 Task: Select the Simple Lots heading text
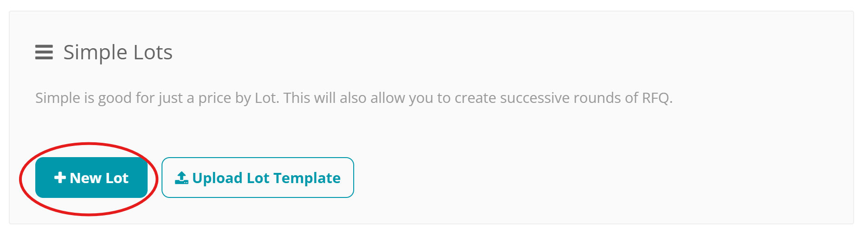118,52
